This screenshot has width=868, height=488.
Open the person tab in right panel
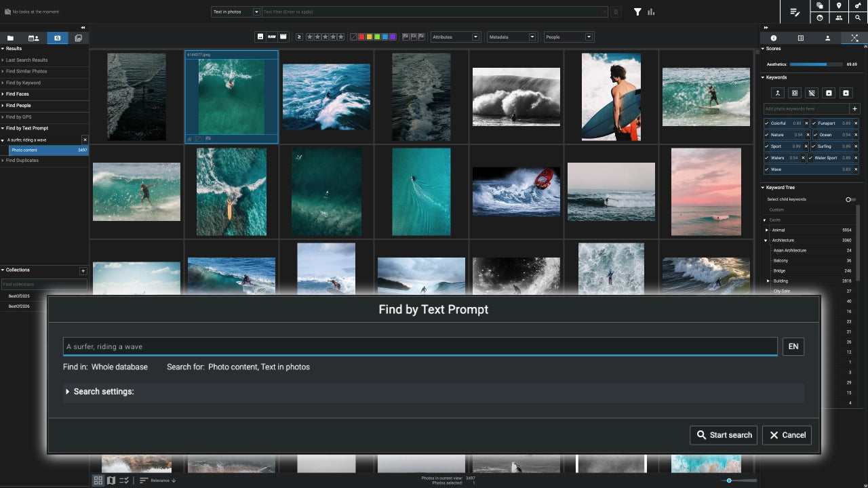[827, 38]
